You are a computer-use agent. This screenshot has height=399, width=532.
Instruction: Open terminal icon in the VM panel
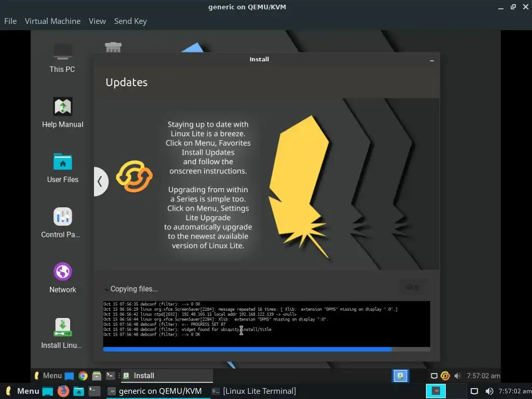110,376
